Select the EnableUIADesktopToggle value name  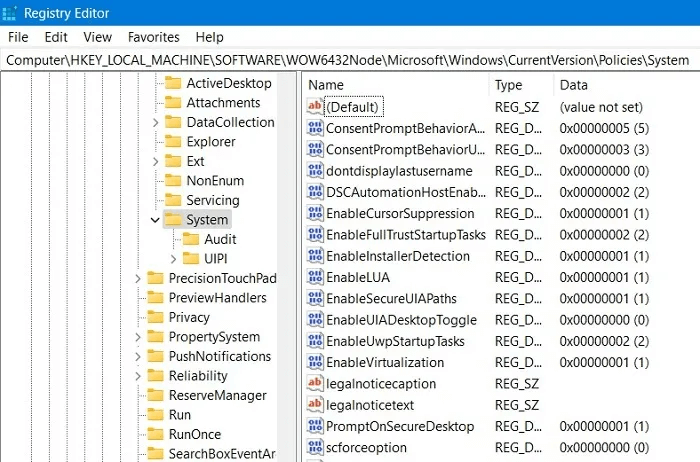click(401, 320)
